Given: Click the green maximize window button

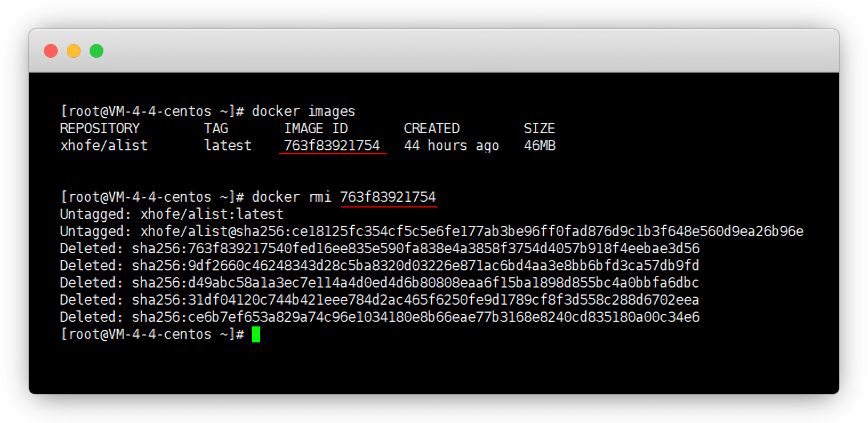Looking at the screenshot, I should 97,51.
